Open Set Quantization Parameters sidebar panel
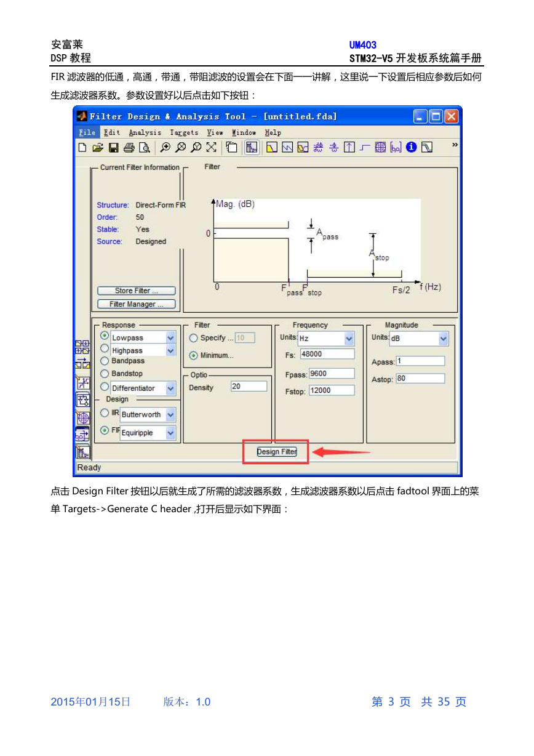This screenshot has height=756, width=534. (x=82, y=383)
